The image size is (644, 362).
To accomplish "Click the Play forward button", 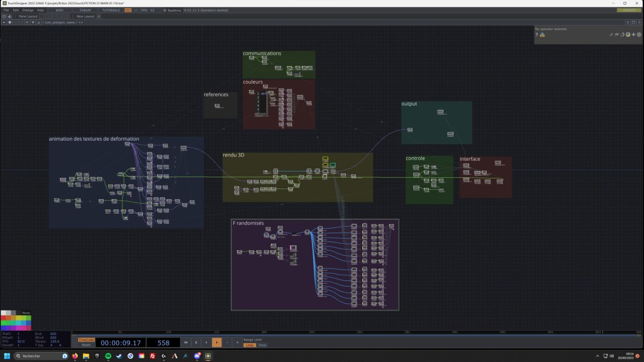I will pos(216,343).
